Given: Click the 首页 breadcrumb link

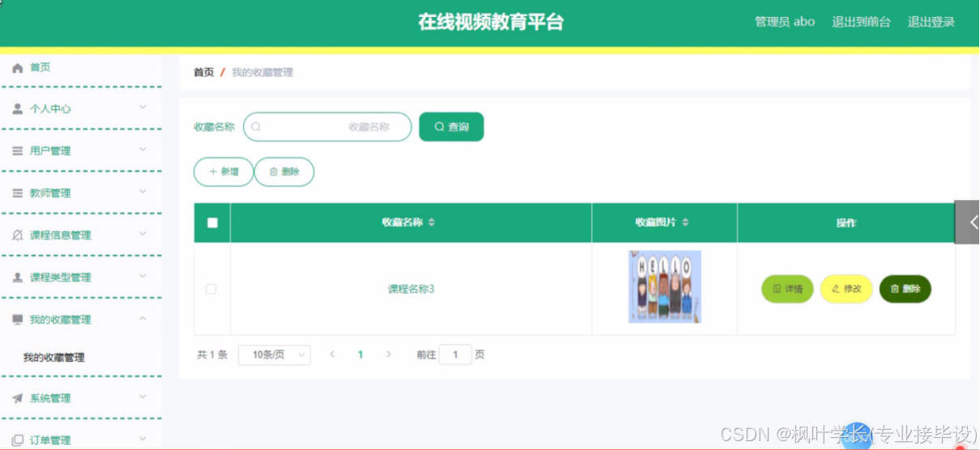Looking at the screenshot, I should (203, 72).
